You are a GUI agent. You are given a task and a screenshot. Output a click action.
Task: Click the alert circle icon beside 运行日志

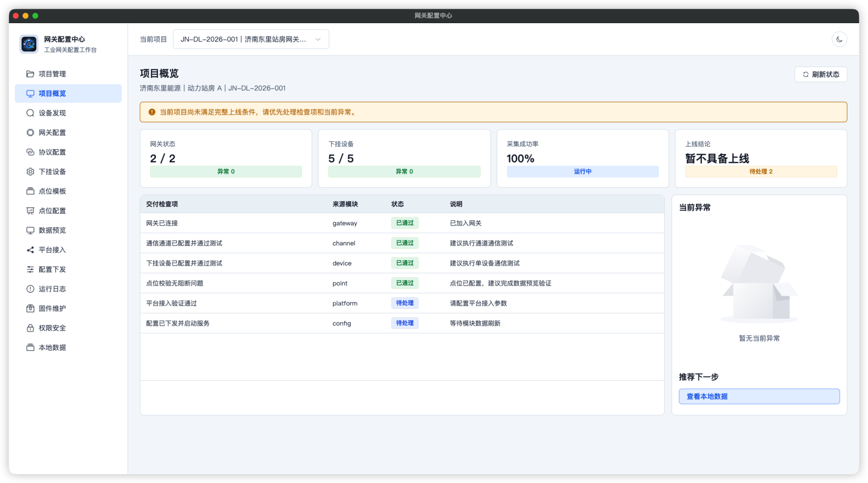(30, 289)
